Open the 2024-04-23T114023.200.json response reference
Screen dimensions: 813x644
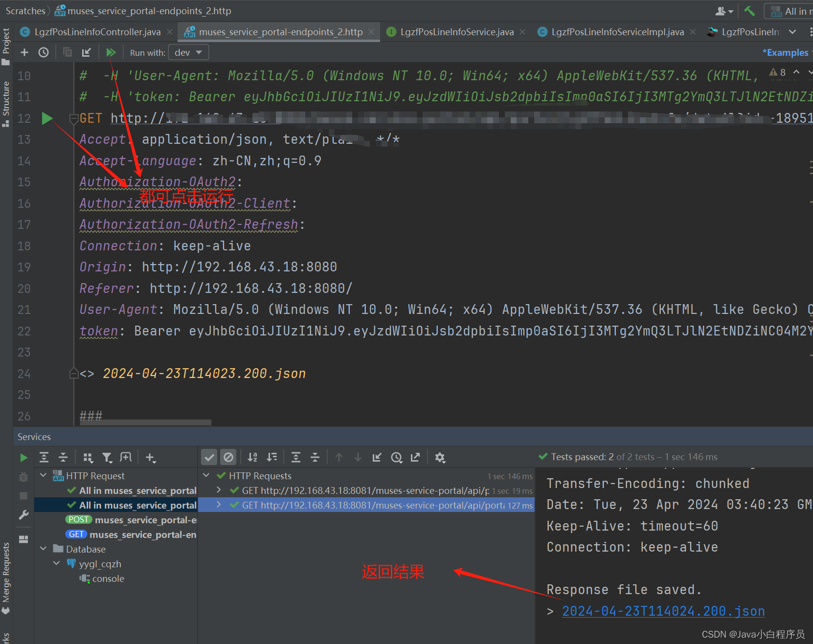[x=204, y=374]
